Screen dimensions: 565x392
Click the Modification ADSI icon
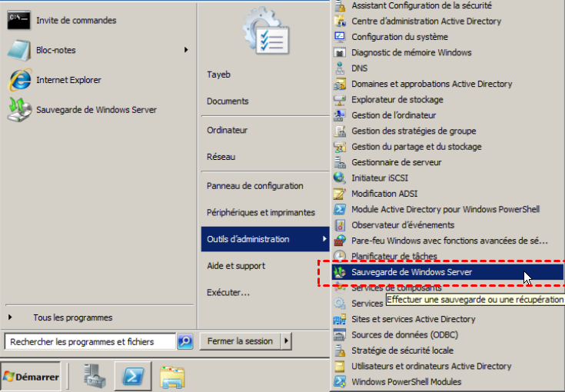340,194
